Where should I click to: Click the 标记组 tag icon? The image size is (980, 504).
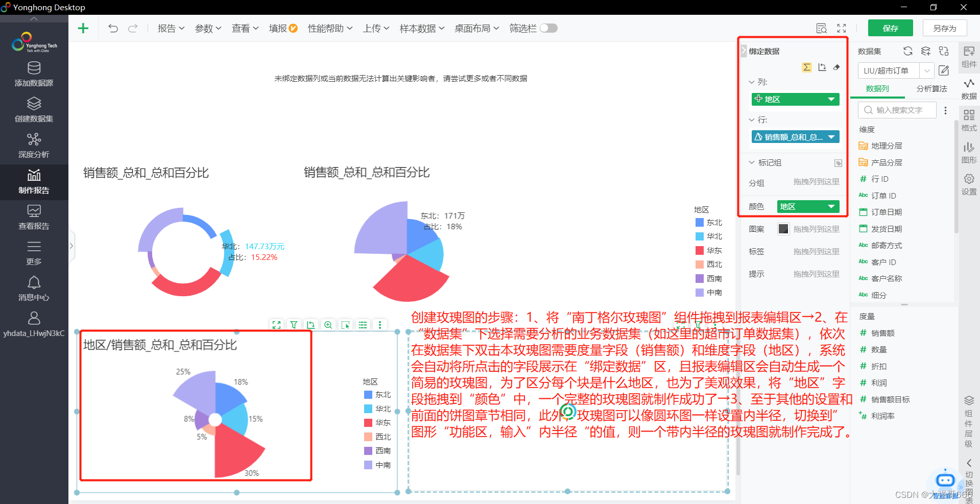[838, 163]
